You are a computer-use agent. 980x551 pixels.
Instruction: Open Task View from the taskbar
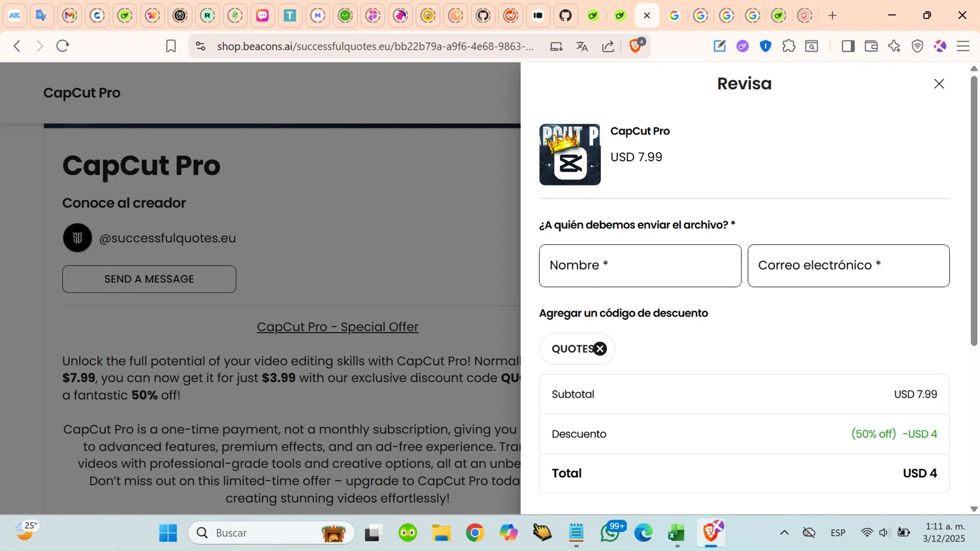pos(373,533)
